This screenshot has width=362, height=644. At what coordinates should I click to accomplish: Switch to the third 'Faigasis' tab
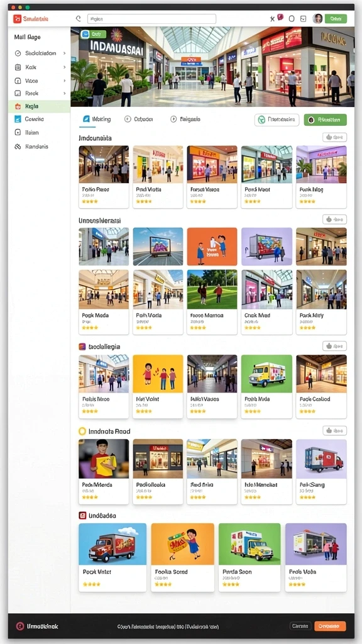click(185, 119)
